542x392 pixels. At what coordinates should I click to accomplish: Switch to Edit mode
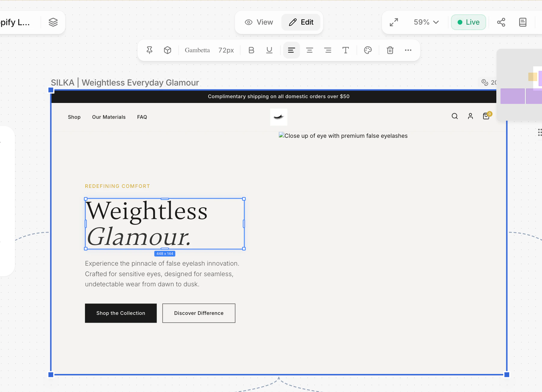[301, 22]
